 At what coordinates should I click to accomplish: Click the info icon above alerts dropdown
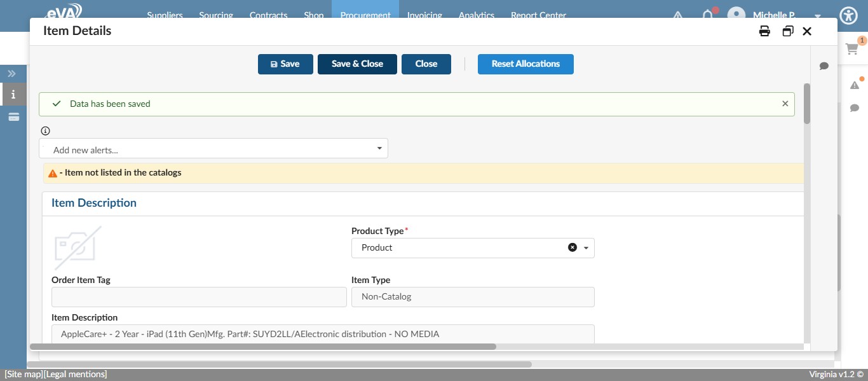click(45, 131)
